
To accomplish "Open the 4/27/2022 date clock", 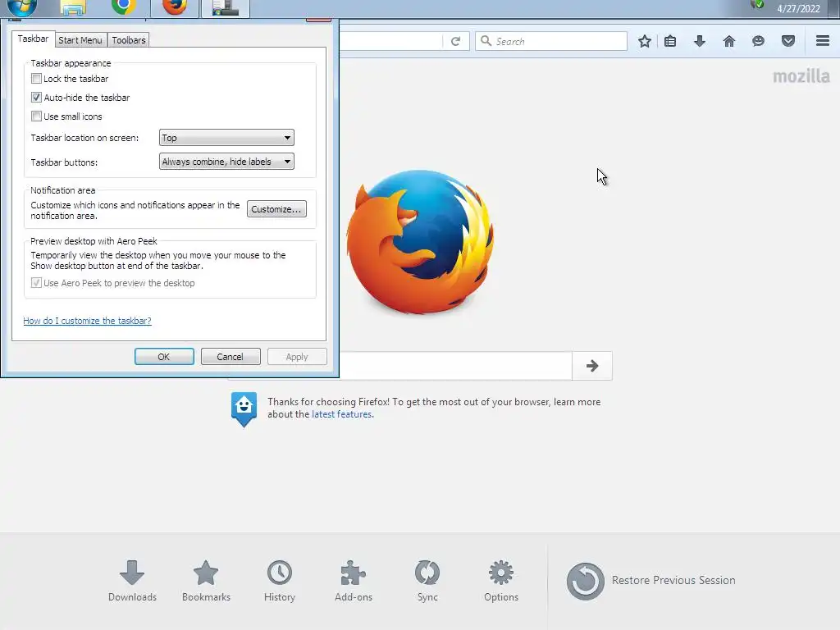I will (798, 8).
